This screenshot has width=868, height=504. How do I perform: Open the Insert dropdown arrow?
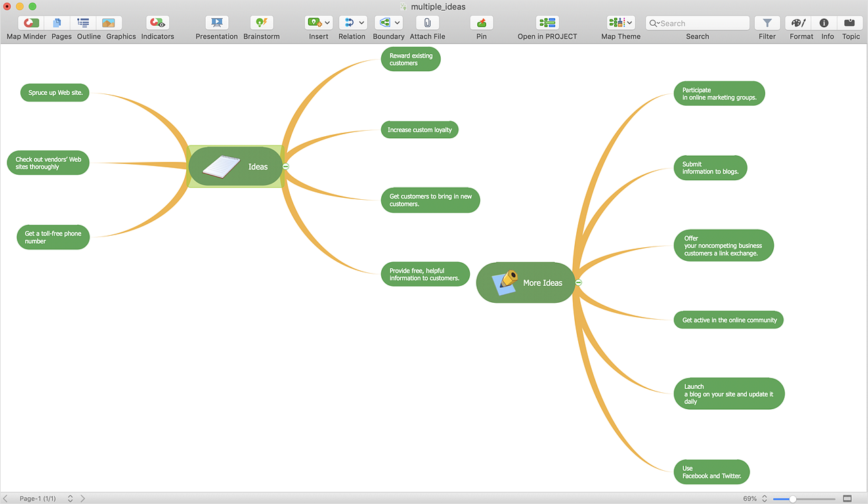coord(327,23)
